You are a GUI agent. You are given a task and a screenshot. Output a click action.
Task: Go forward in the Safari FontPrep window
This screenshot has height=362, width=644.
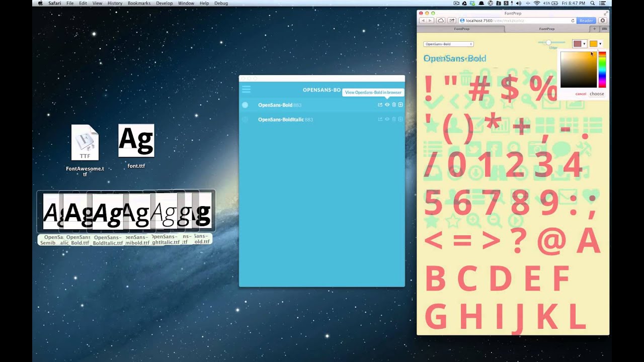pyautogui.click(x=430, y=21)
